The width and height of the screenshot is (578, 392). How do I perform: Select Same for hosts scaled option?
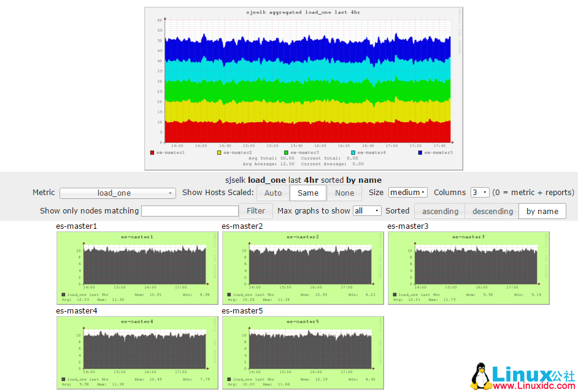click(x=308, y=193)
